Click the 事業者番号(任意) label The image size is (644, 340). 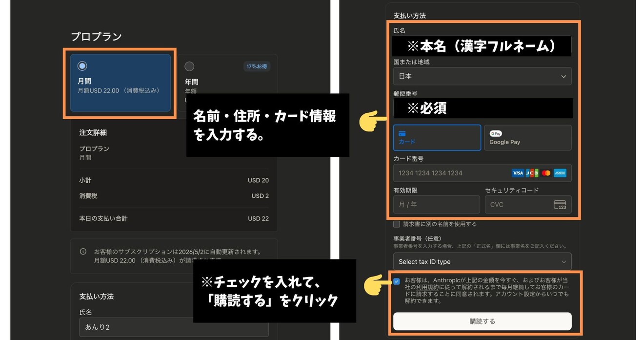pyautogui.click(x=417, y=239)
